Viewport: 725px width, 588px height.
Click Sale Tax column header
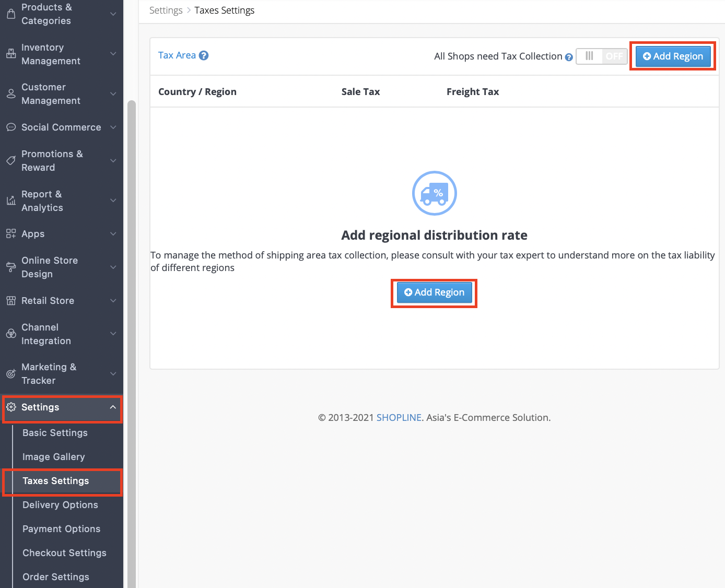click(x=360, y=92)
